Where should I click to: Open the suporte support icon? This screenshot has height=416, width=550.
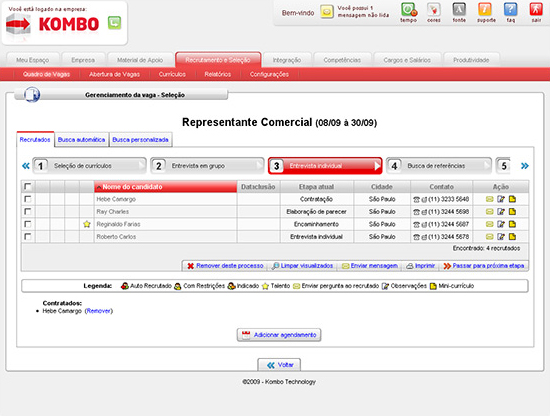485,10
